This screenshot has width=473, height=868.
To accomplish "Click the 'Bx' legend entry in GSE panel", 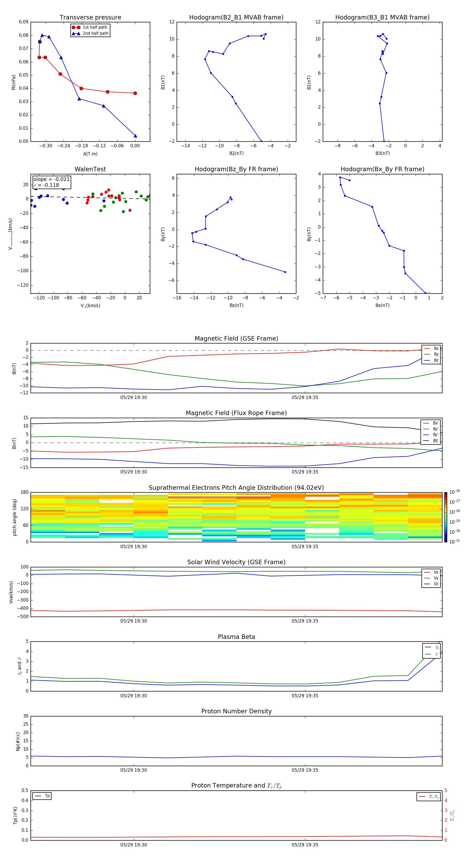I will [431, 349].
